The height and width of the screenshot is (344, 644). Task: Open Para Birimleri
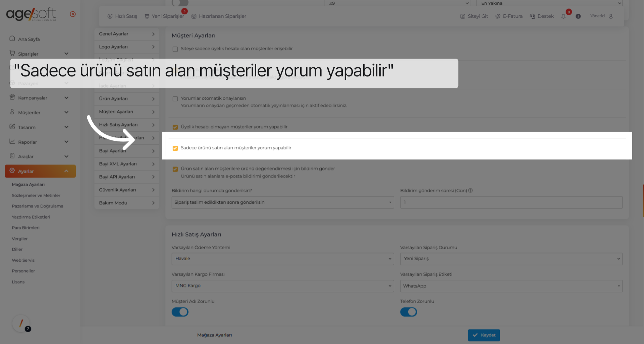[x=25, y=228]
